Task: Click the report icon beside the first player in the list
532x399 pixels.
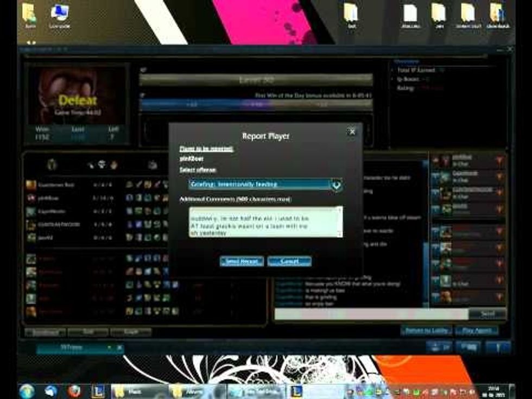Action: coord(499,160)
